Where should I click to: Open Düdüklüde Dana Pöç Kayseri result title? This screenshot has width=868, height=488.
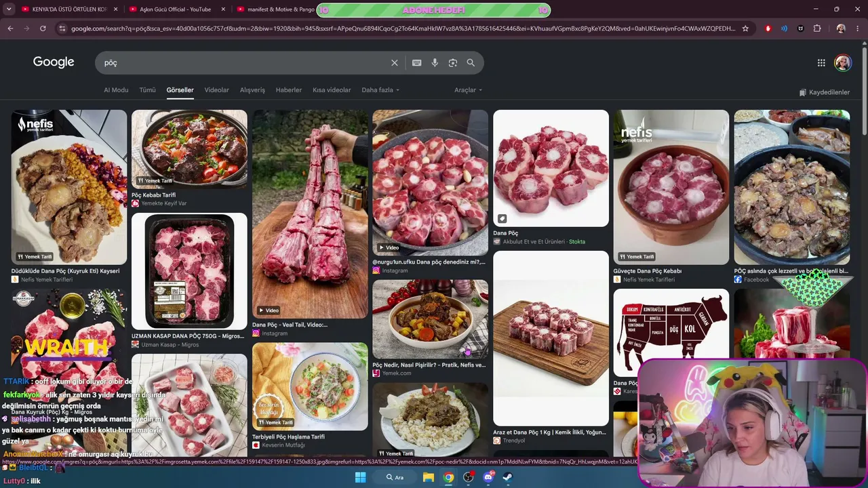click(x=66, y=271)
